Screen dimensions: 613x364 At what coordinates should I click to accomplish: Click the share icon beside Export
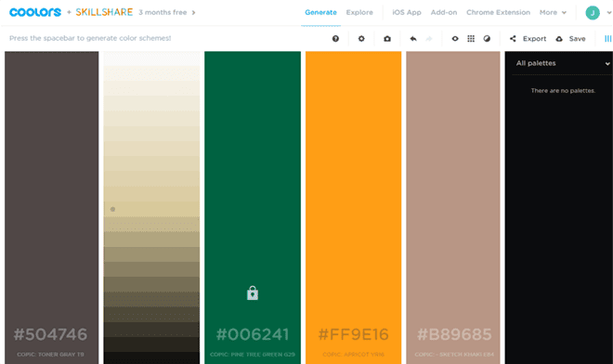click(513, 38)
